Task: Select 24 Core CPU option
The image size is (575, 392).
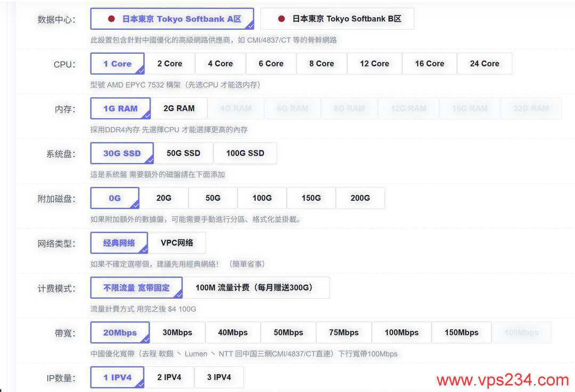Action: click(x=484, y=63)
